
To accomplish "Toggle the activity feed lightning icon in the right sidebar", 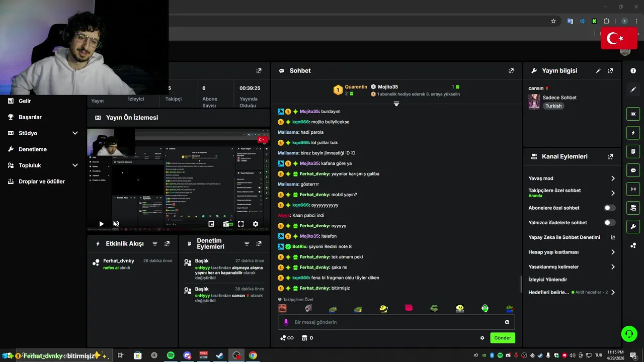I will point(633,133).
